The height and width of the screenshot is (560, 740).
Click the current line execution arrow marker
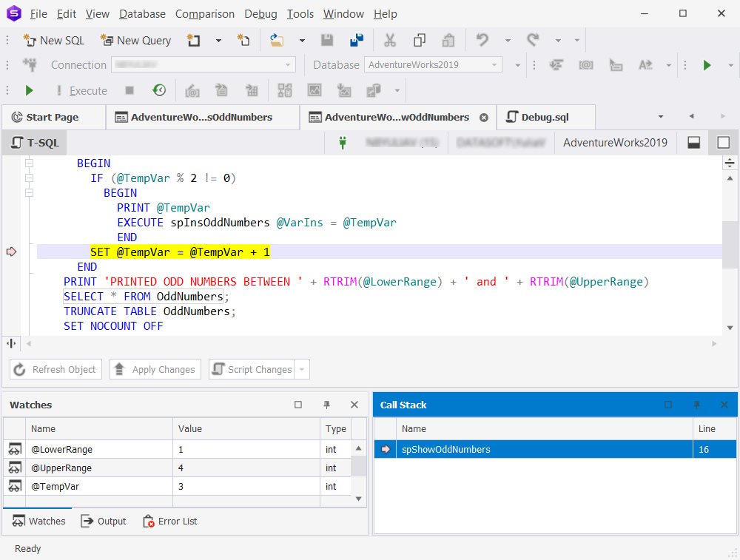tap(11, 252)
